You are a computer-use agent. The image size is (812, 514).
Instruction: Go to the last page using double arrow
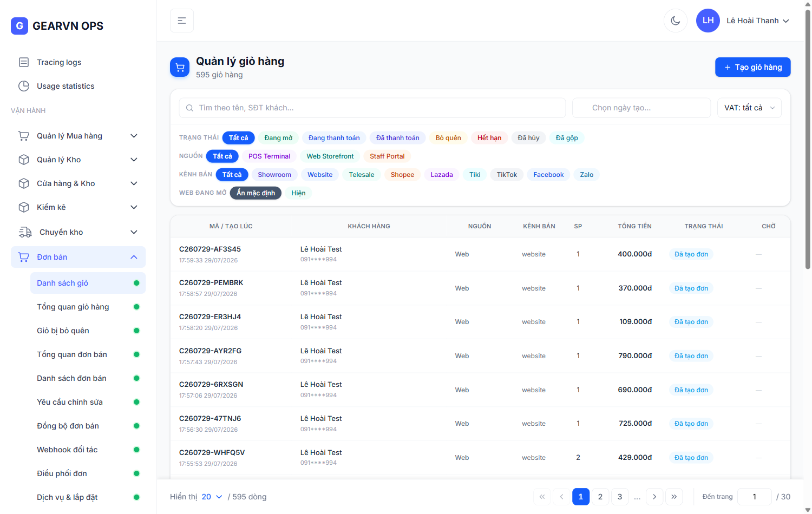674,497
